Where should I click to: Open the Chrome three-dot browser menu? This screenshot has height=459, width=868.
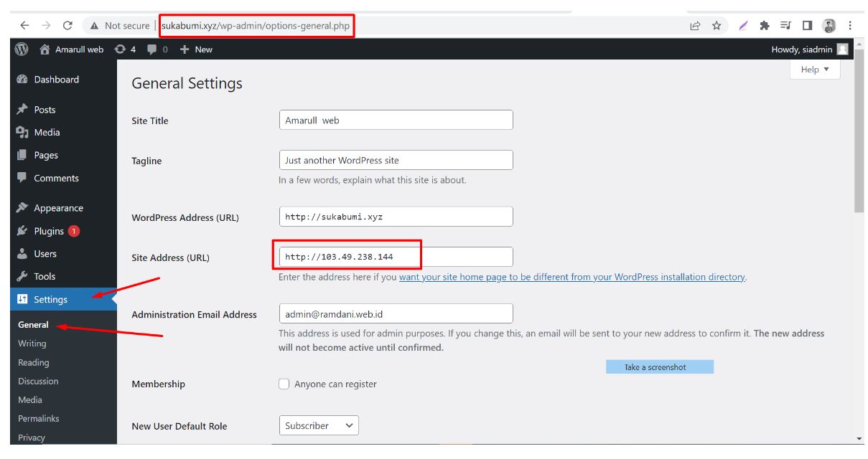click(x=850, y=25)
